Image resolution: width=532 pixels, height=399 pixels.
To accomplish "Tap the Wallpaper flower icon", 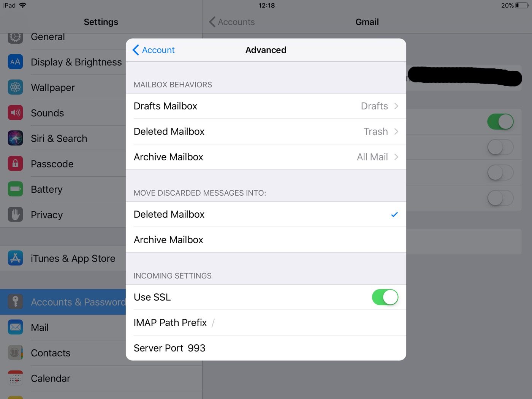I will coord(15,87).
